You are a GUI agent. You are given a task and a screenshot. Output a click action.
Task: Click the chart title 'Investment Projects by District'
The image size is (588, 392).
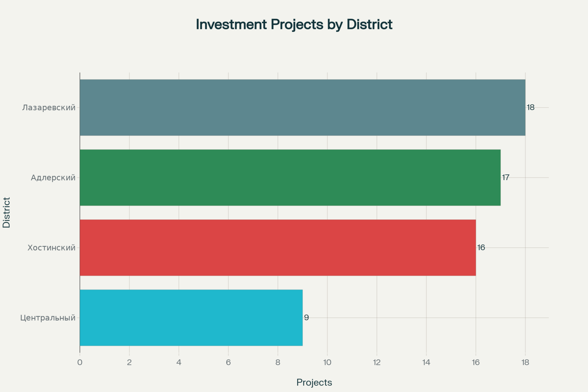pos(294,24)
